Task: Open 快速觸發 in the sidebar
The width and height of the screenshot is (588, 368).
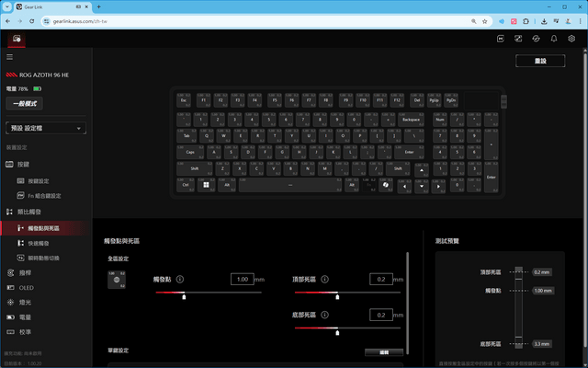Action: click(39, 243)
